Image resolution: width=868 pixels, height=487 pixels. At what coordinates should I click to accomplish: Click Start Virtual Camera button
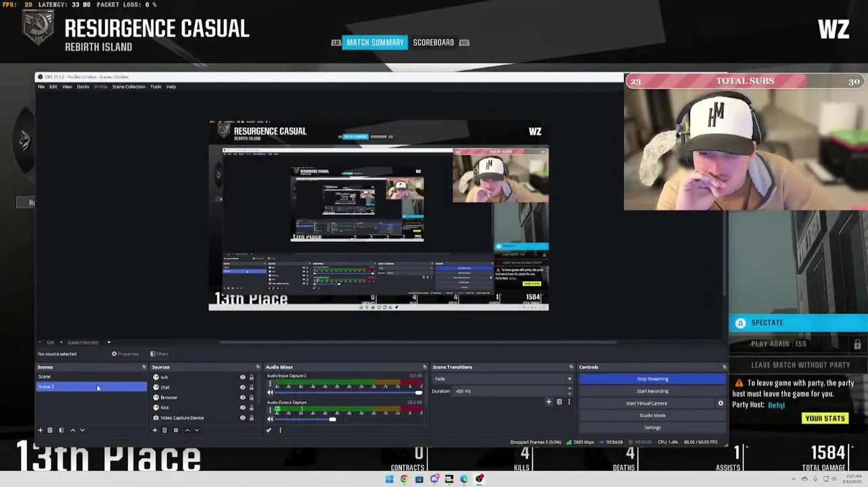tap(646, 403)
